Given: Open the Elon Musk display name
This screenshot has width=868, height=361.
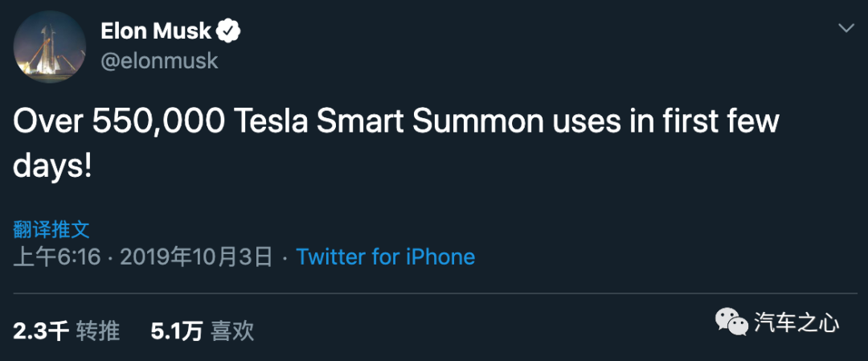Looking at the screenshot, I should tap(156, 32).
